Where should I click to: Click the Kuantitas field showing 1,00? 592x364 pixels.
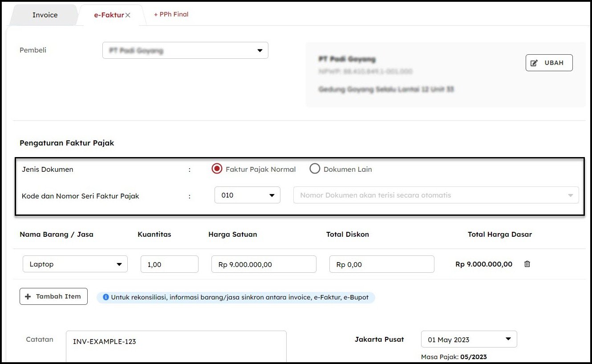pos(169,264)
